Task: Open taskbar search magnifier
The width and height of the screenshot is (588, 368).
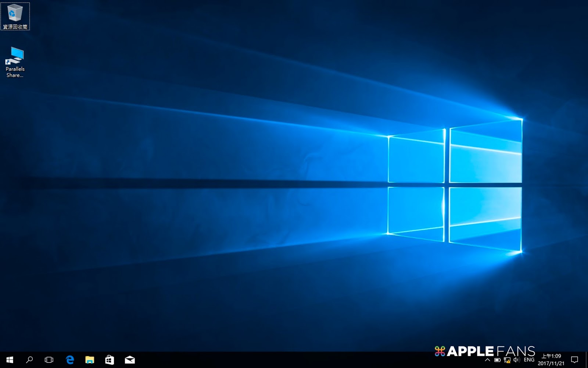Action: (x=29, y=360)
